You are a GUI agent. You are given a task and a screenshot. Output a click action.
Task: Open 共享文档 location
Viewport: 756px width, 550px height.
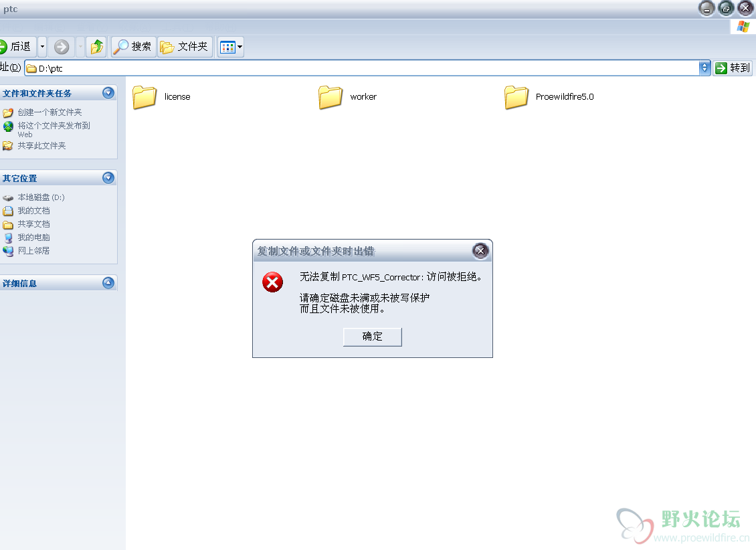click(33, 224)
